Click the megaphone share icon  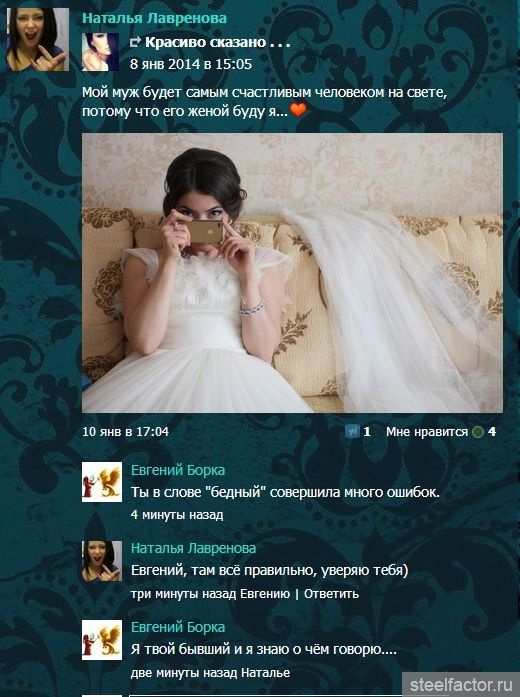(352, 431)
